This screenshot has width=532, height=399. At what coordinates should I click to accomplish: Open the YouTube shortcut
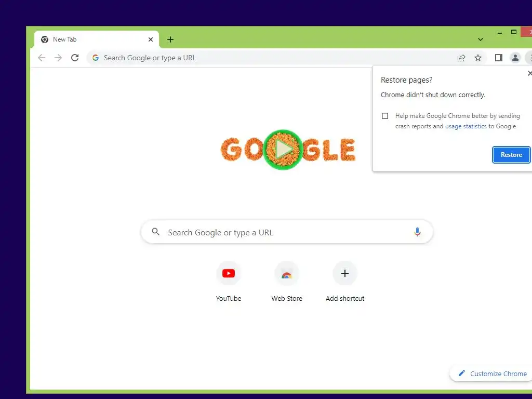click(229, 281)
